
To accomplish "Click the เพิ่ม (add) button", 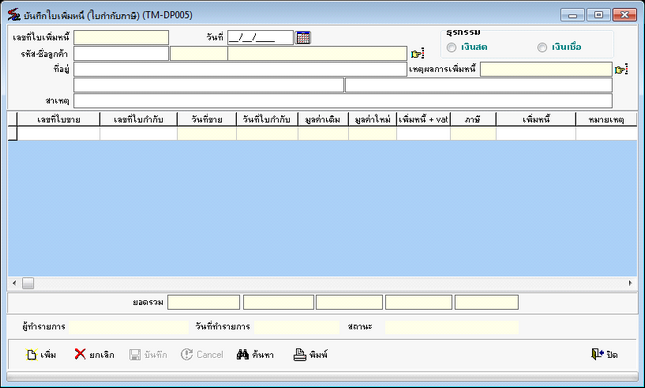I will [41, 355].
